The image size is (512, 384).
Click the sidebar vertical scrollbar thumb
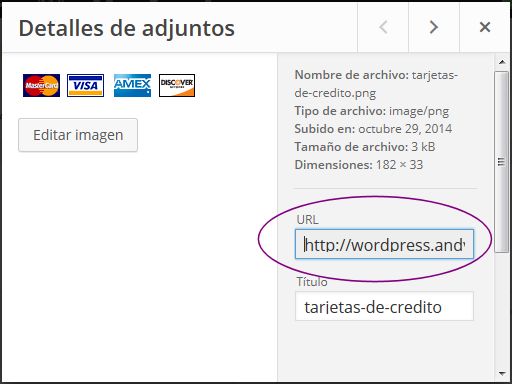click(x=502, y=162)
